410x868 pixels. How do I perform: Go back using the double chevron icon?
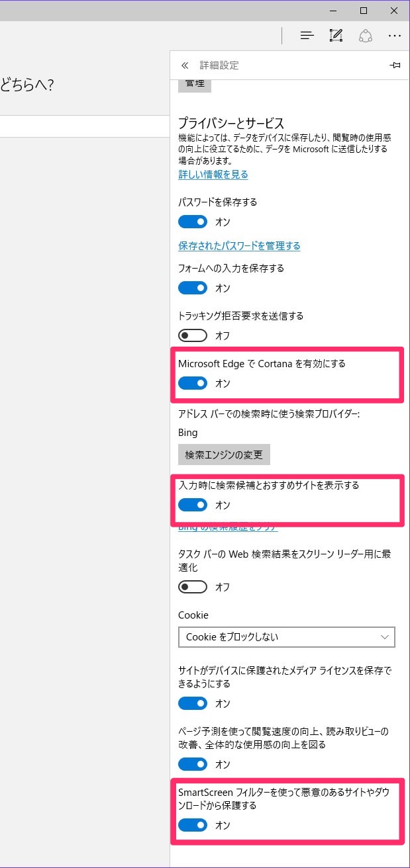point(185,65)
